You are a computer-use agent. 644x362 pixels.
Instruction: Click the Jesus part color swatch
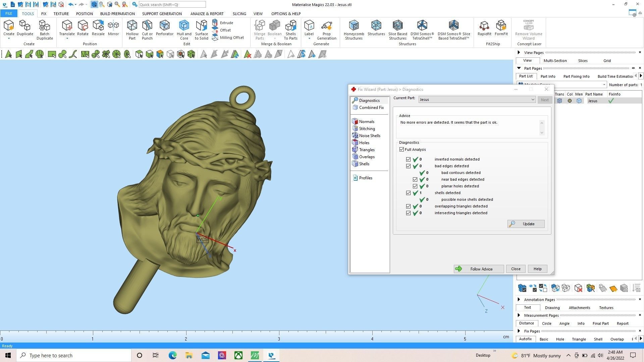[570, 101]
